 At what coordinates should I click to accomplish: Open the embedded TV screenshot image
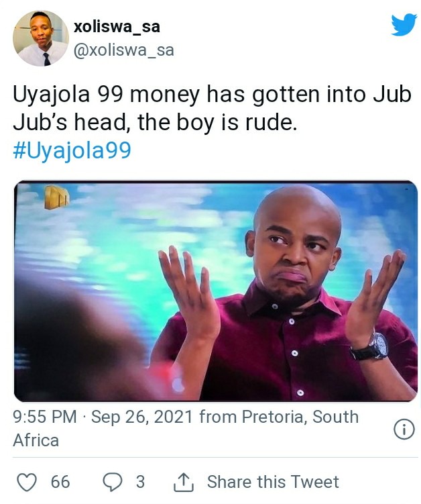(216, 291)
